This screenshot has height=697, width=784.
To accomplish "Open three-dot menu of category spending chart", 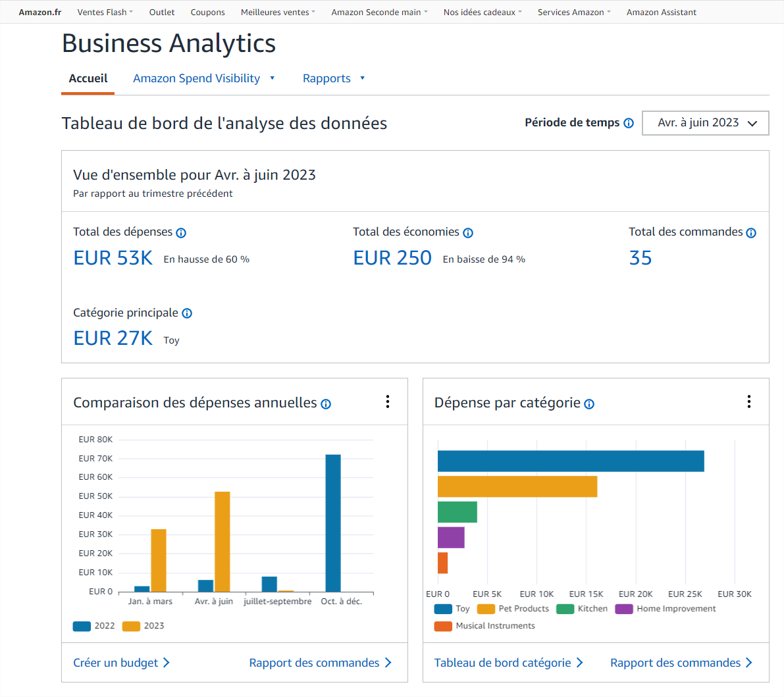I will point(749,401).
